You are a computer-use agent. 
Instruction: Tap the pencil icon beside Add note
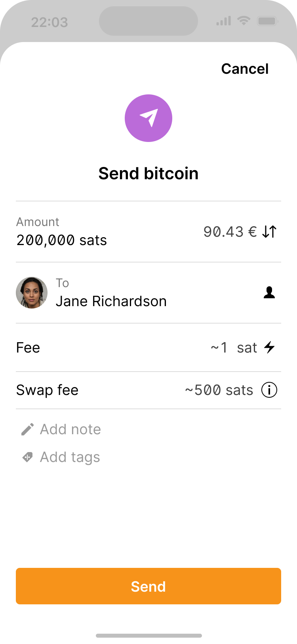[27, 429]
